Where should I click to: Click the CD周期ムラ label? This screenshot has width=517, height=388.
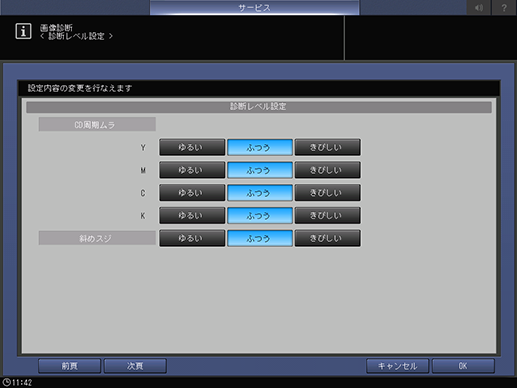click(x=97, y=124)
